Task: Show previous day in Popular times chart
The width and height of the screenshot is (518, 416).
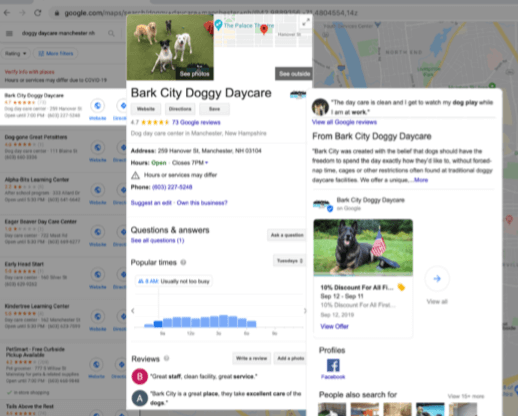Action: pos(133,311)
